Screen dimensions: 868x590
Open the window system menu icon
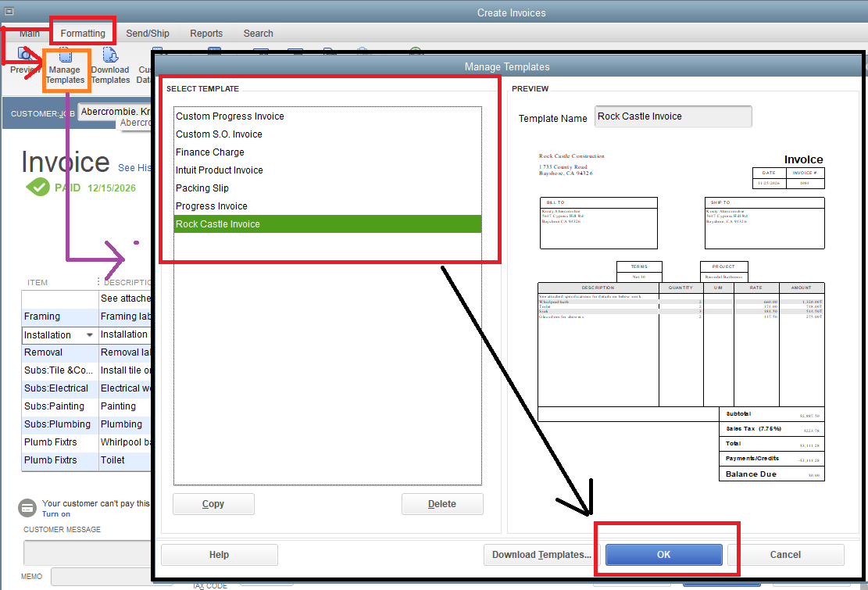[x=9, y=11]
